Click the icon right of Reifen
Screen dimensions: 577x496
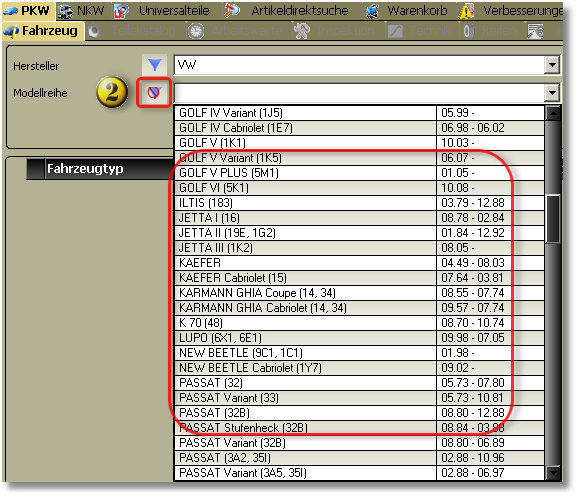(535, 31)
